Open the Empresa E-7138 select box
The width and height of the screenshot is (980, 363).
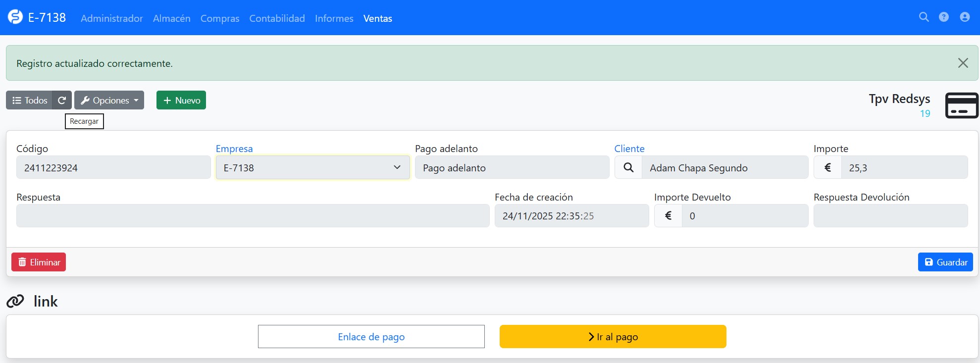pos(312,167)
